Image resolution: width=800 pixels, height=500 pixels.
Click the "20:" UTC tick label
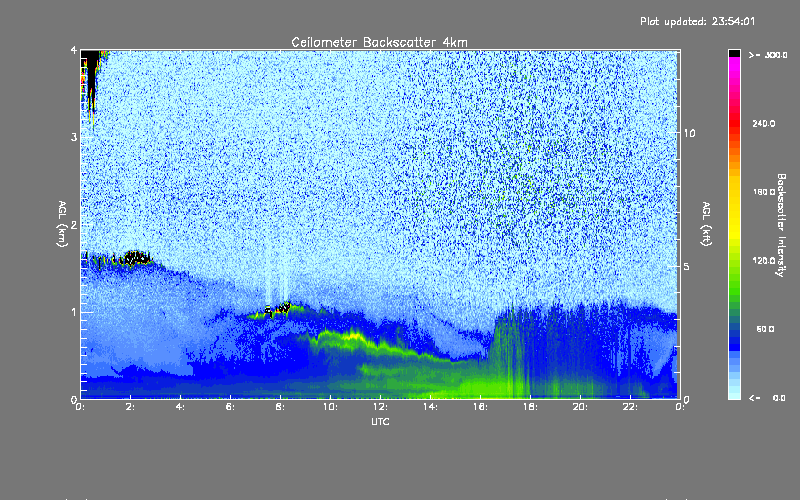[580, 407]
